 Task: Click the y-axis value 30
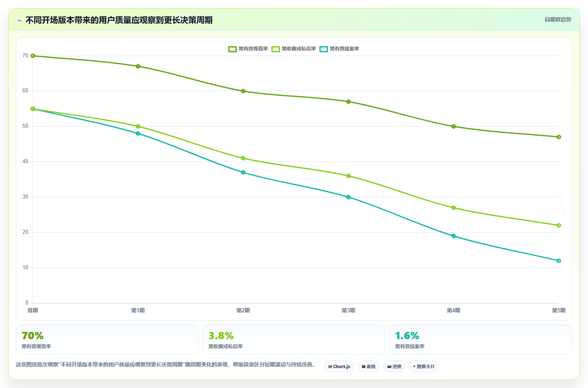tap(25, 197)
